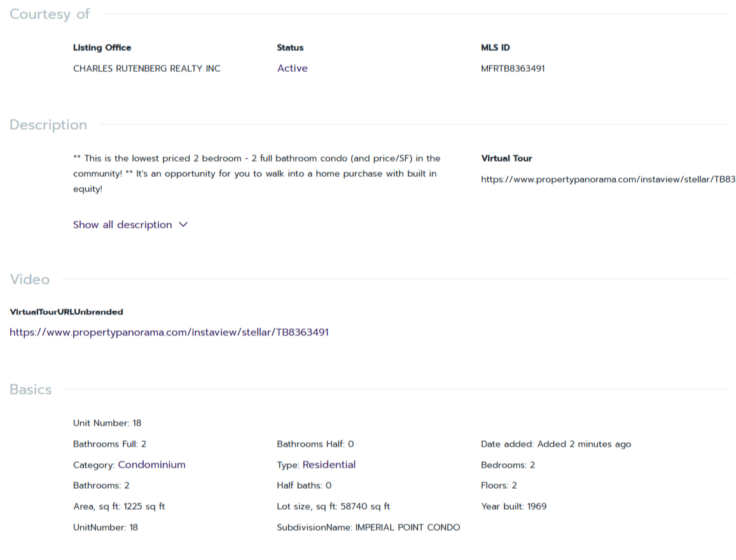
Task: Select the SubdivisionName Imperial Point Condo text
Action: pos(368,528)
